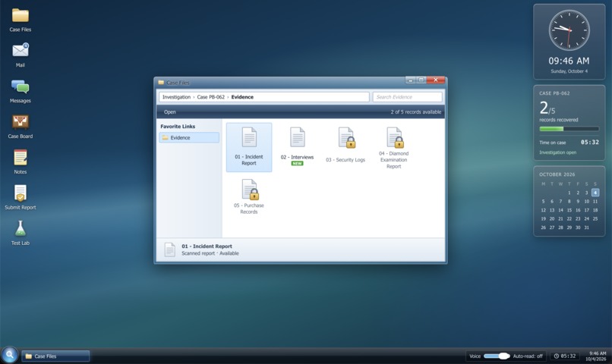The width and height of the screenshot is (612, 364).
Task: Click the 05:32 timer in the taskbar
Action: [x=565, y=356]
